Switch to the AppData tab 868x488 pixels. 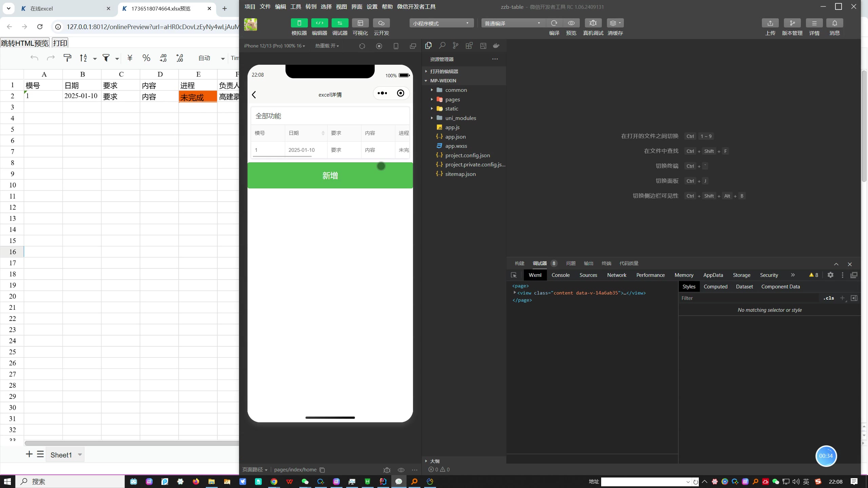tap(713, 275)
